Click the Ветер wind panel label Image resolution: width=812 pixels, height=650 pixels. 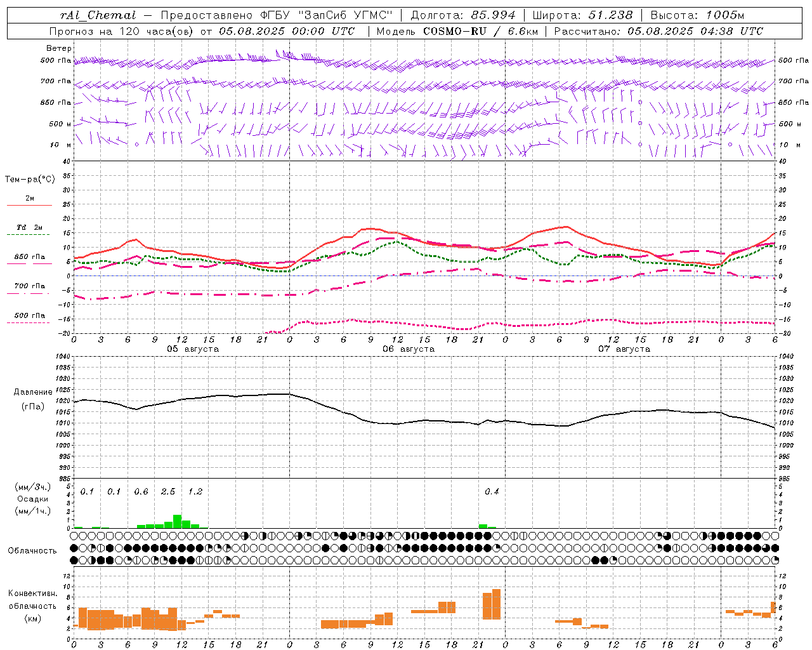59,48
